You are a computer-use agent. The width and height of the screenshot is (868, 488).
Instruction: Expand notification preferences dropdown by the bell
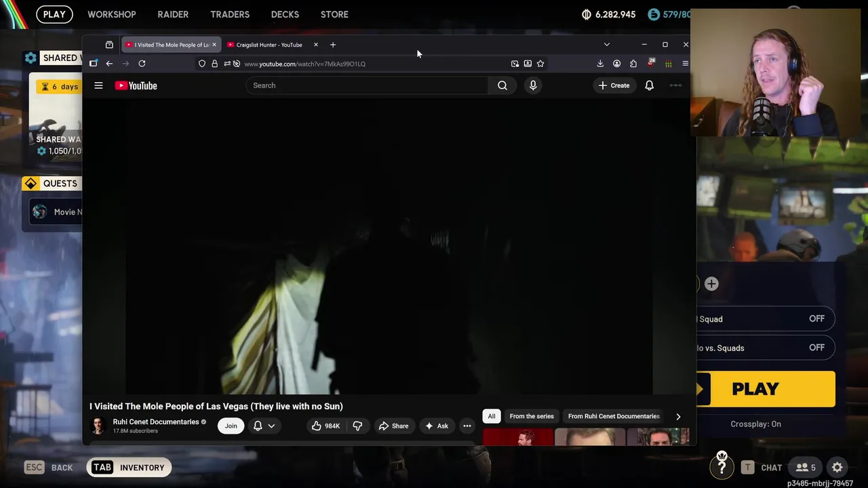point(271,426)
